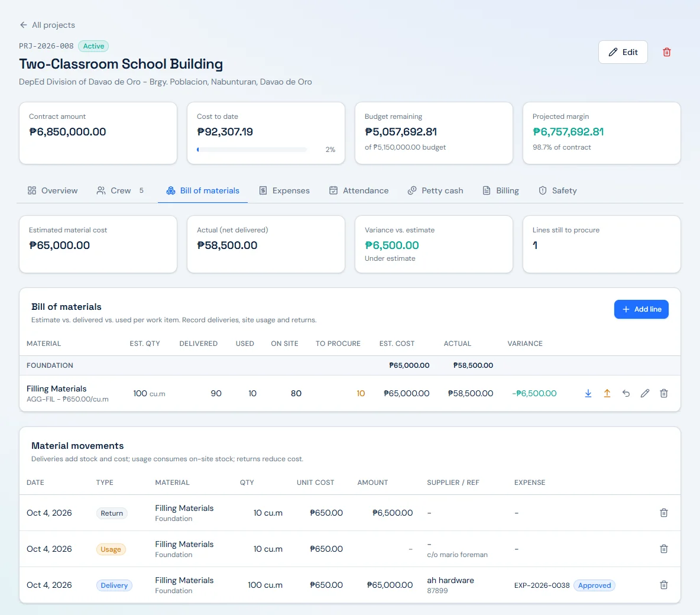This screenshot has height=615, width=700.
Task: Click the project ID PRJ-2026-008
Action: pos(46,46)
